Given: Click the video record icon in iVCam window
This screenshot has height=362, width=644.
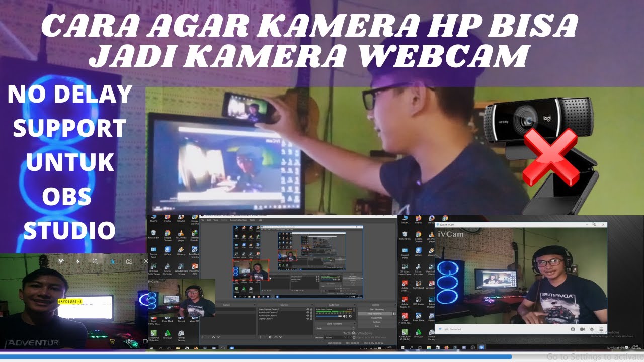Looking at the screenshot, I should click(582, 329).
